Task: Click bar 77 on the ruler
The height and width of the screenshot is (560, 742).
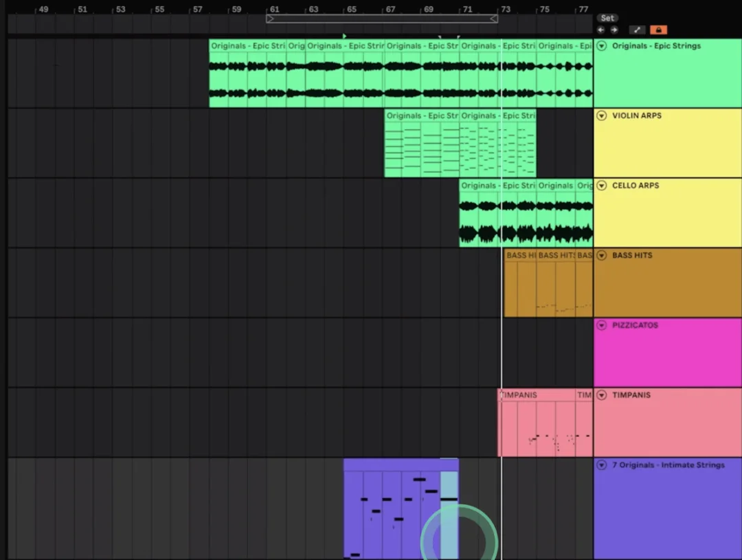Action: click(583, 9)
